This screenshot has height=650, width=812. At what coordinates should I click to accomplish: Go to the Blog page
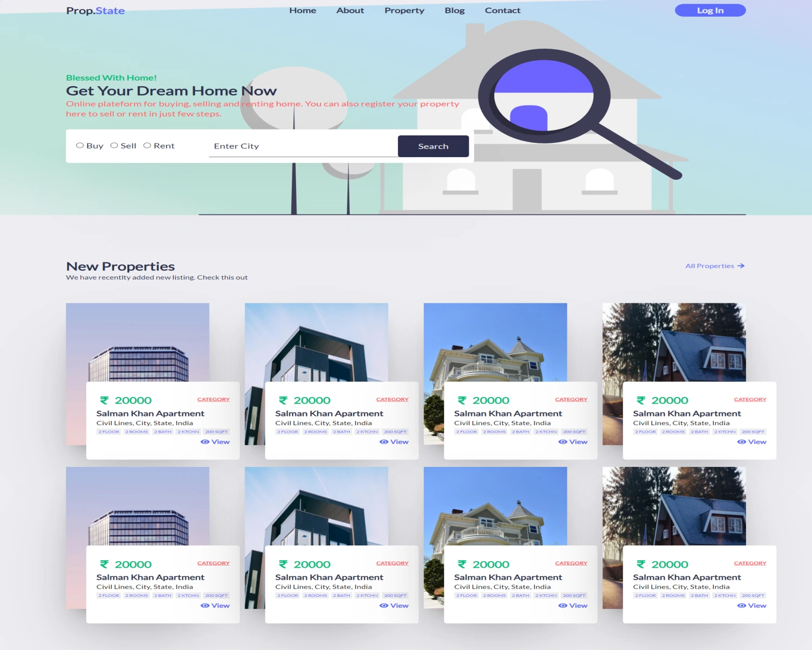point(454,10)
